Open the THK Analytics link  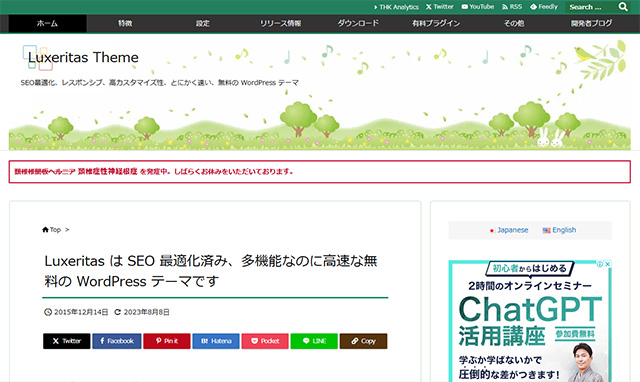click(x=396, y=7)
